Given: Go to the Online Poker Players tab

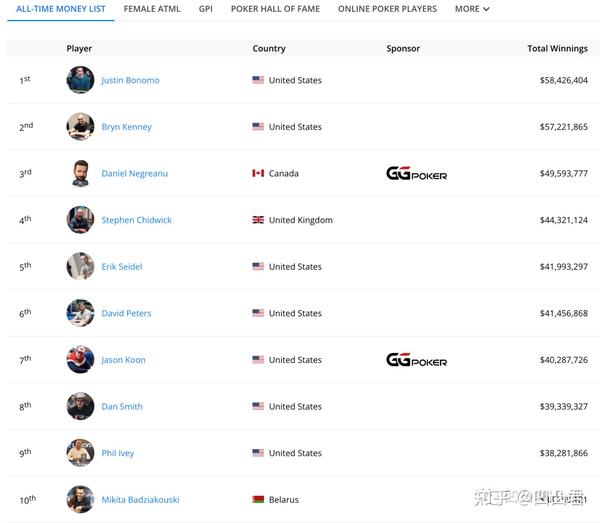Looking at the screenshot, I should click(x=387, y=9).
